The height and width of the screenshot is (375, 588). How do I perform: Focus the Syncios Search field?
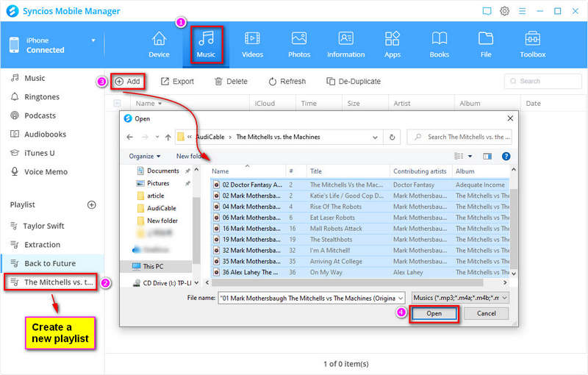542,81
